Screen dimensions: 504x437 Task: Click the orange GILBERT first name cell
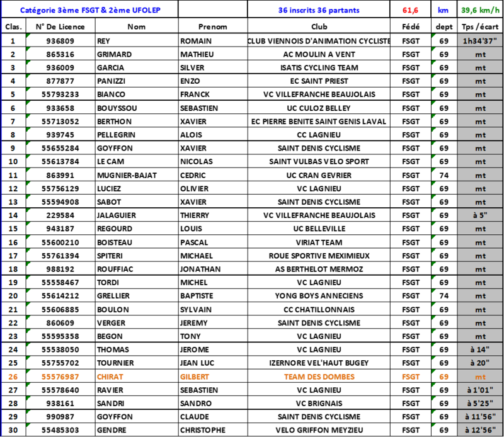click(195, 377)
